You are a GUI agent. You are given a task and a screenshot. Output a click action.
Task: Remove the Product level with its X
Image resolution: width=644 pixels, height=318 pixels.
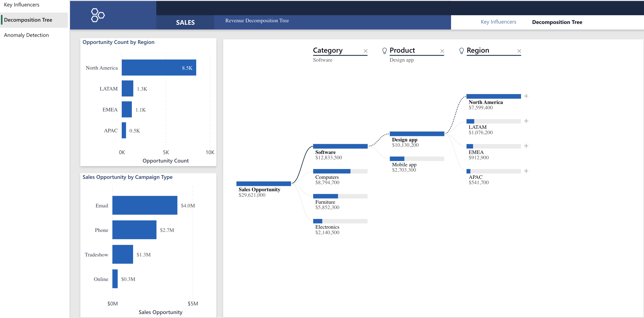(x=442, y=51)
